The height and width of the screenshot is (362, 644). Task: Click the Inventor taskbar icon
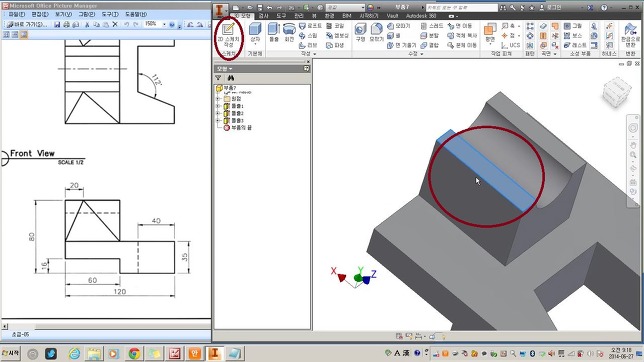215,353
